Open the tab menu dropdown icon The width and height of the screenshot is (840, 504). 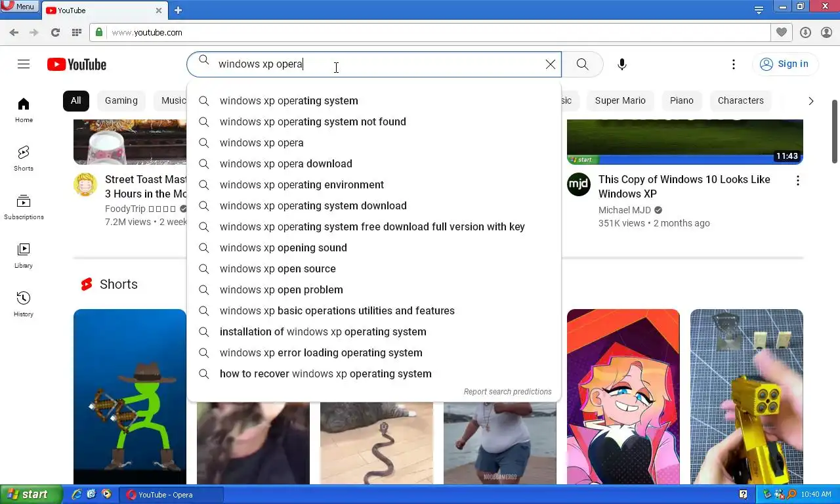pos(759,10)
